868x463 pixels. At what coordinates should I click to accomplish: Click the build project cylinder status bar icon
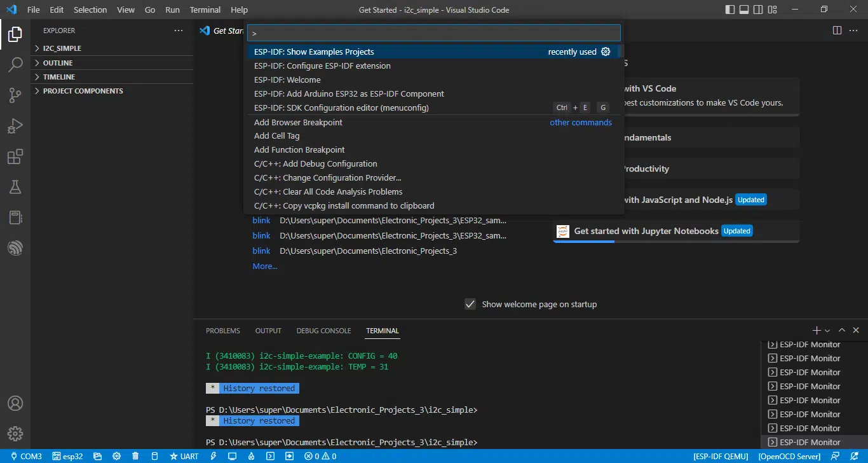(154, 456)
